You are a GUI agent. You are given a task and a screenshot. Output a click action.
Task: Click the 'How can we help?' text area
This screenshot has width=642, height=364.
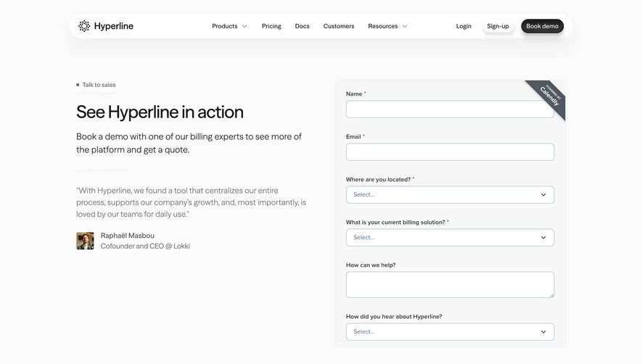coord(450,284)
